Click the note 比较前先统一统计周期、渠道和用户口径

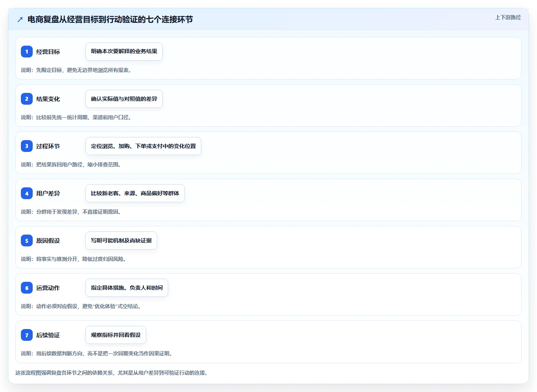[x=76, y=117]
